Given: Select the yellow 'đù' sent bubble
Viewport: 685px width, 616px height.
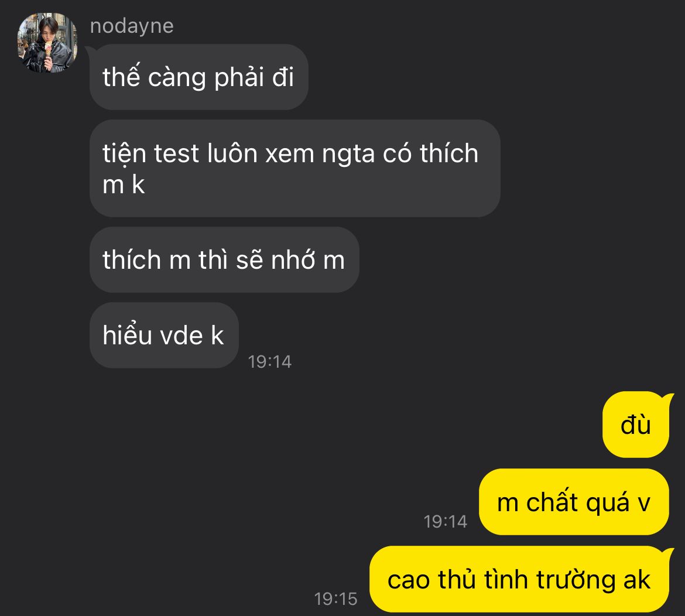Looking at the screenshot, I should (x=636, y=425).
